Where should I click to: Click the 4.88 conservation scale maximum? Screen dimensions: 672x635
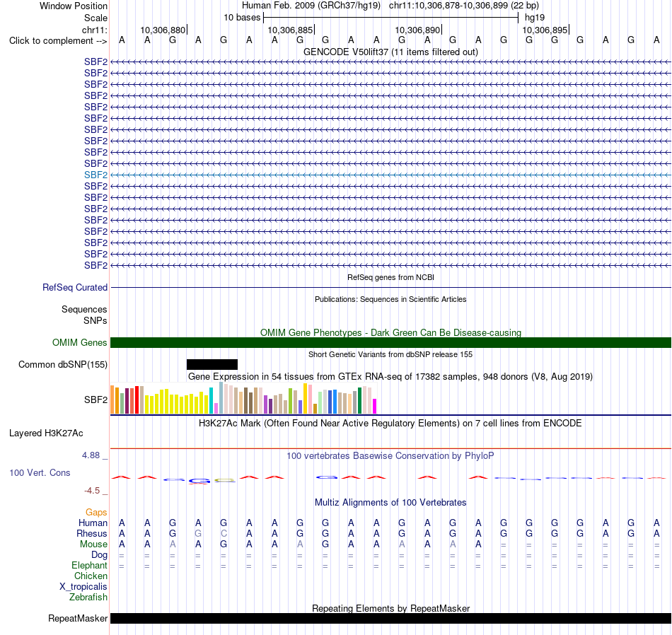coord(91,455)
